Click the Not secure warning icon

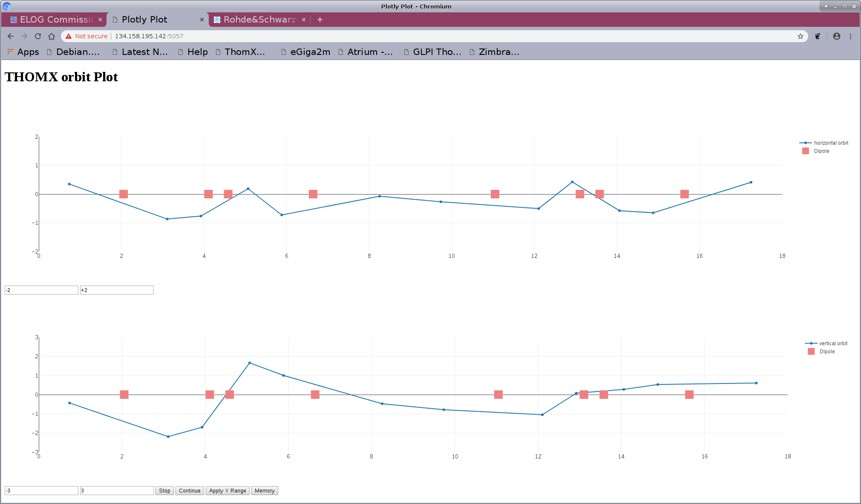point(69,36)
